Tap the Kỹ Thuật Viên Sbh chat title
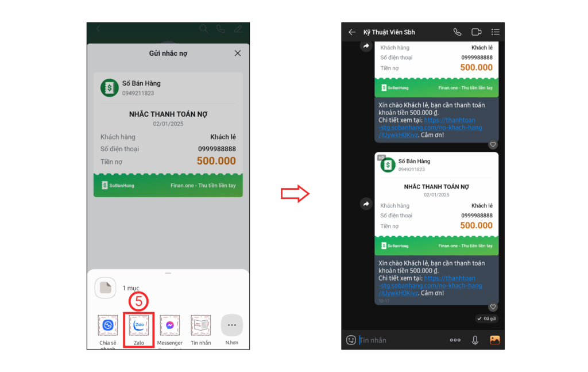This screenshot has width=588, height=372. 389,32
